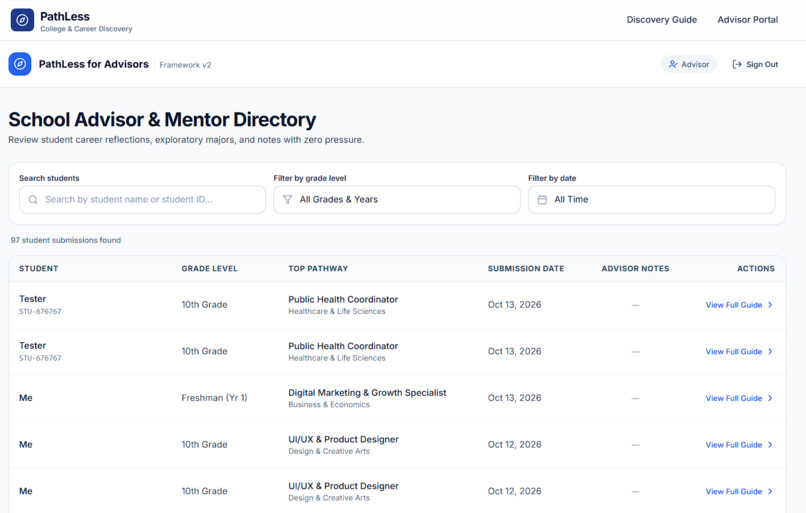Click the STUDENT column header

point(39,268)
